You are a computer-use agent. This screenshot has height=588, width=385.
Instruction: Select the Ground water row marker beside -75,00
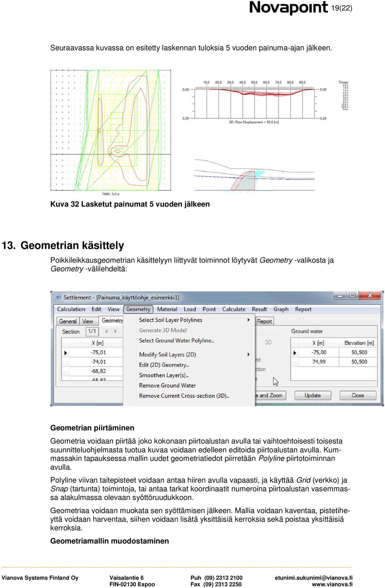[295, 353]
